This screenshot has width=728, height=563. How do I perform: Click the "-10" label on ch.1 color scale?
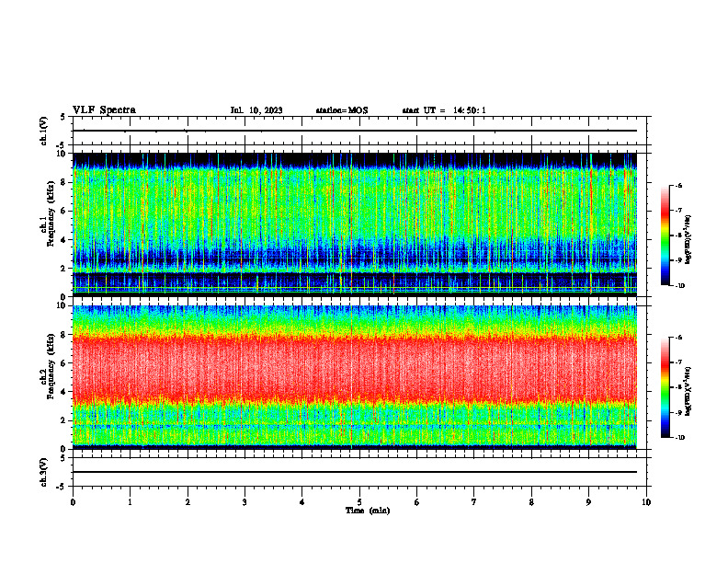click(680, 286)
